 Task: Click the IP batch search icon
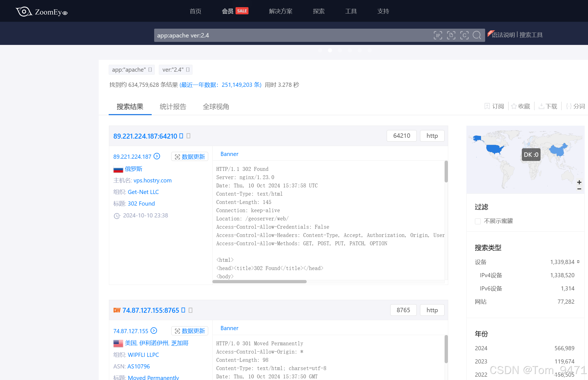click(x=438, y=35)
